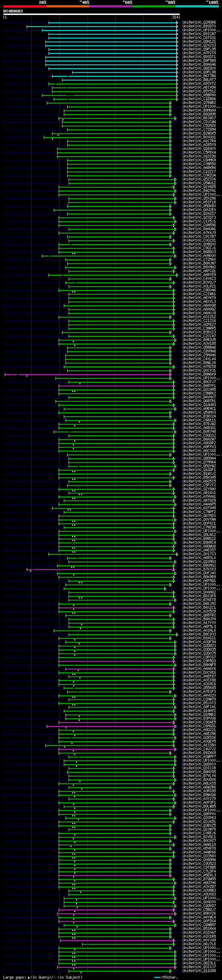Click hit label UniRef100_A6W119

tap(199, 844)
